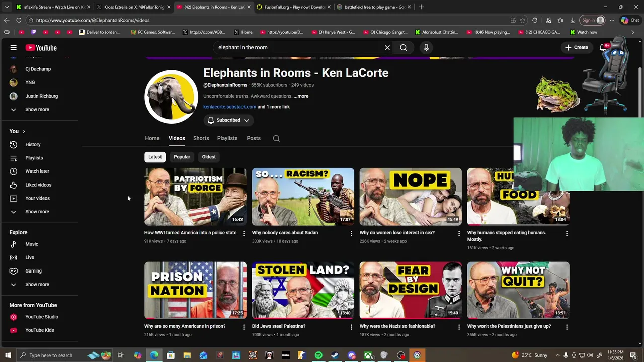
Task: Open 'Did Jews steal Palestine?' title
Action: [x=279, y=326]
